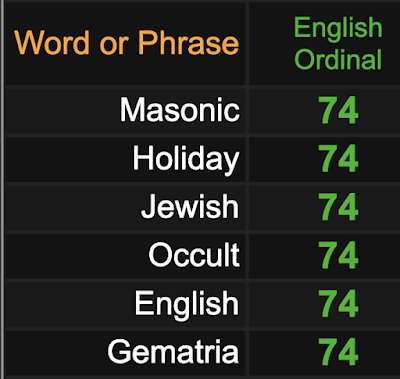The image size is (400, 379).
Task: Click the 74 value in the Gematria row
Action: click(338, 351)
